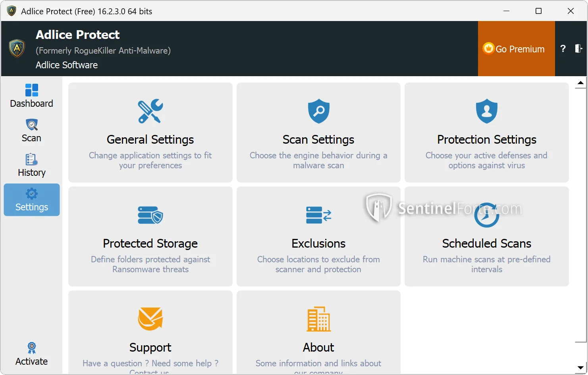The width and height of the screenshot is (588, 375).
Task: Open the Scan Settings heading
Action: 318,140
